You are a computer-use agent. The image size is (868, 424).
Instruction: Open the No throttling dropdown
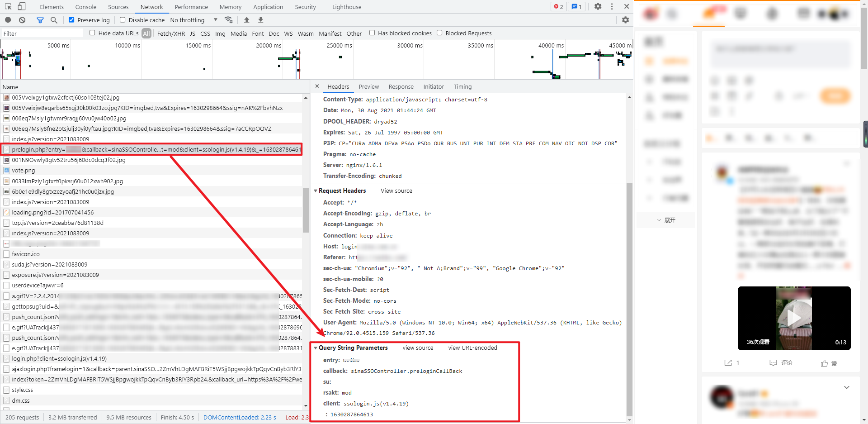click(x=193, y=20)
